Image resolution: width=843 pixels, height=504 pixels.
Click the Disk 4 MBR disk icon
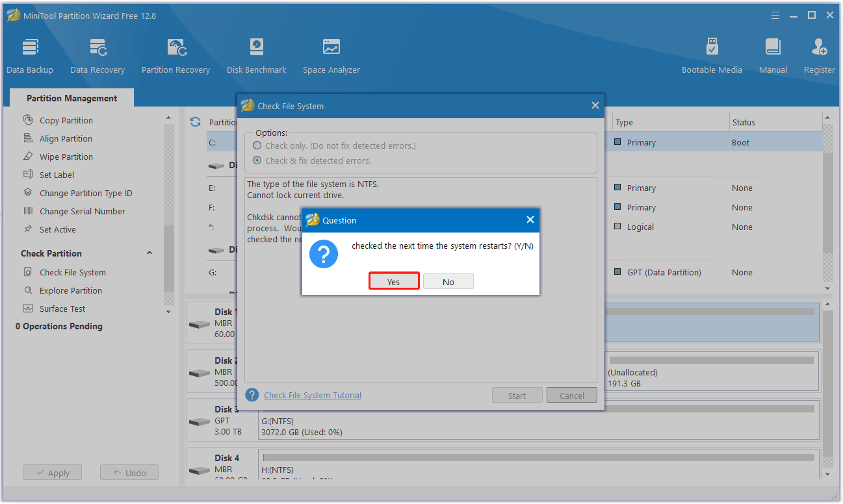coord(199,470)
